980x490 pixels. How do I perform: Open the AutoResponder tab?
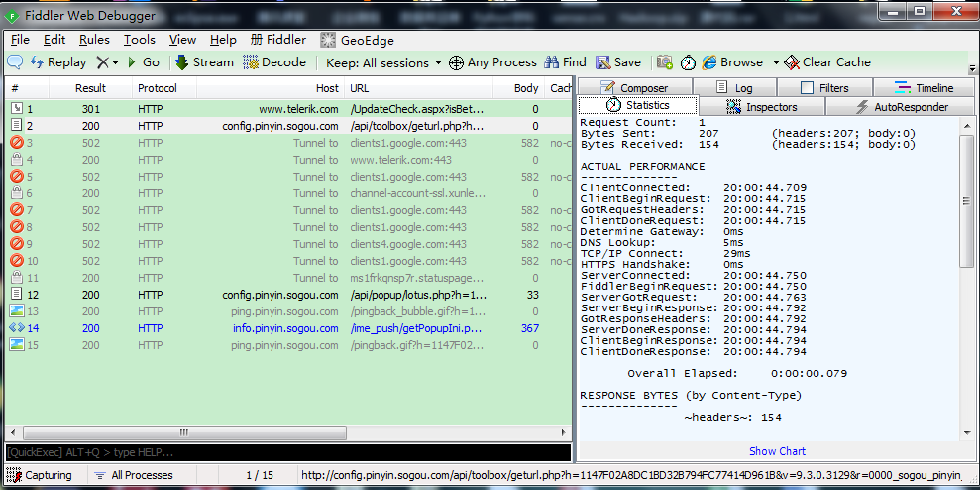pyautogui.click(x=901, y=107)
